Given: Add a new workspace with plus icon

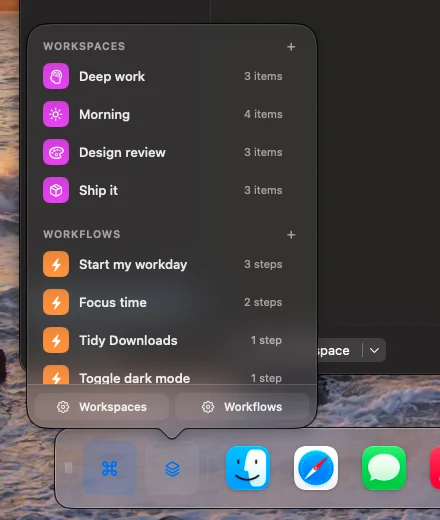Looking at the screenshot, I should click(x=291, y=47).
